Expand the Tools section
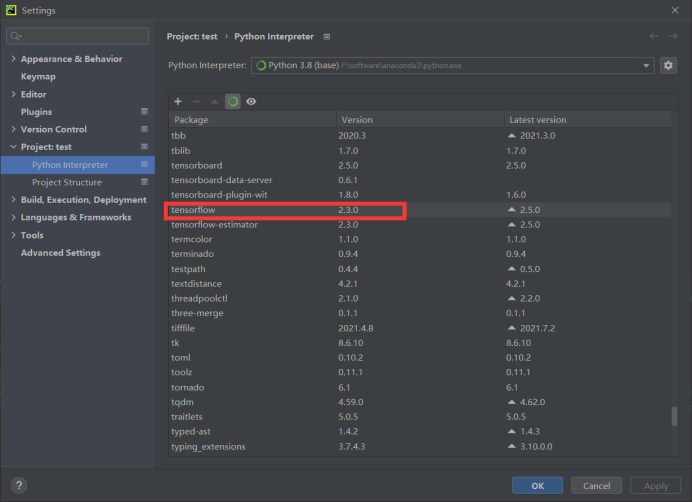The height and width of the screenshot is (502, 692). click(13, 235)
